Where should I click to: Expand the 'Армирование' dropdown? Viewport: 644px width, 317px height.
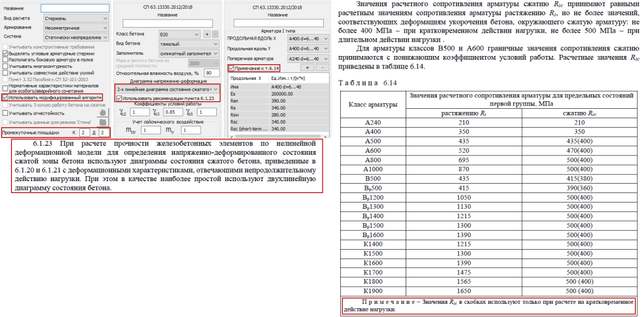pyautogui.click(x=75, y=28)
